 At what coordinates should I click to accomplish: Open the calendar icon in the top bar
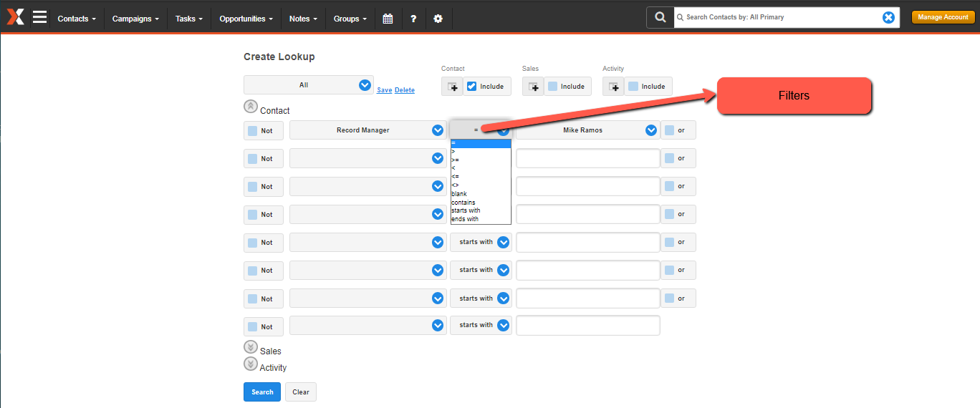388,19
